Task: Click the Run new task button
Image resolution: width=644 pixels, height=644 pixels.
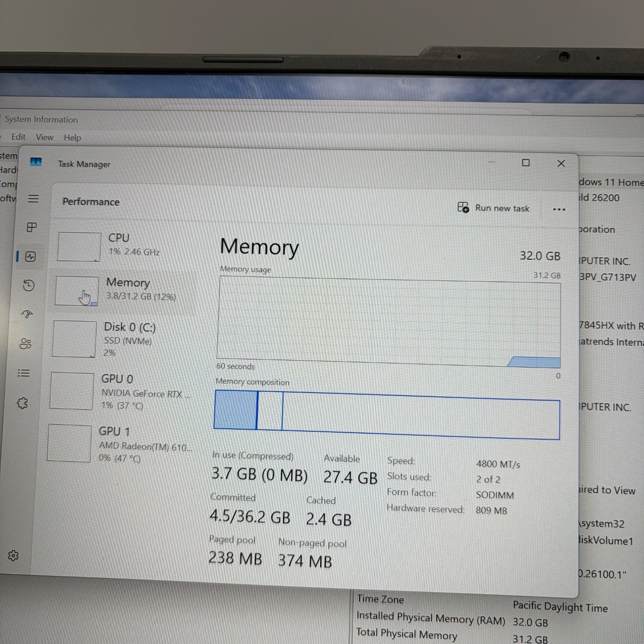Action: click(493, 208)
